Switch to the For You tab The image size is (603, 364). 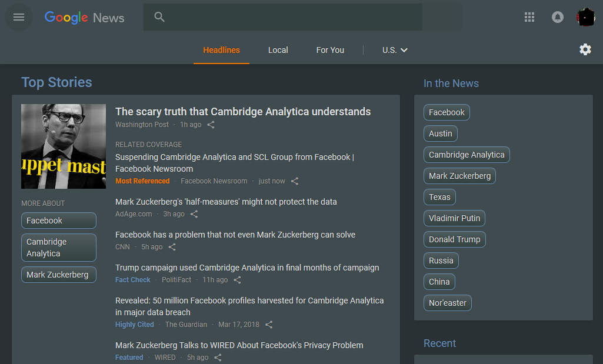(330, 50)
